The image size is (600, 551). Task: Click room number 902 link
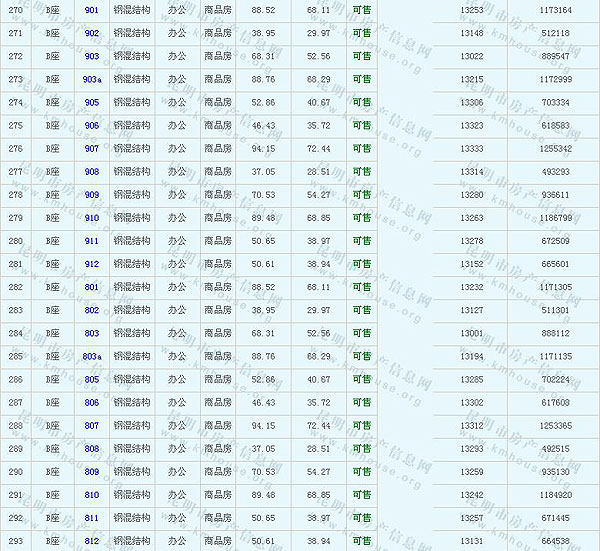(92, 33)
